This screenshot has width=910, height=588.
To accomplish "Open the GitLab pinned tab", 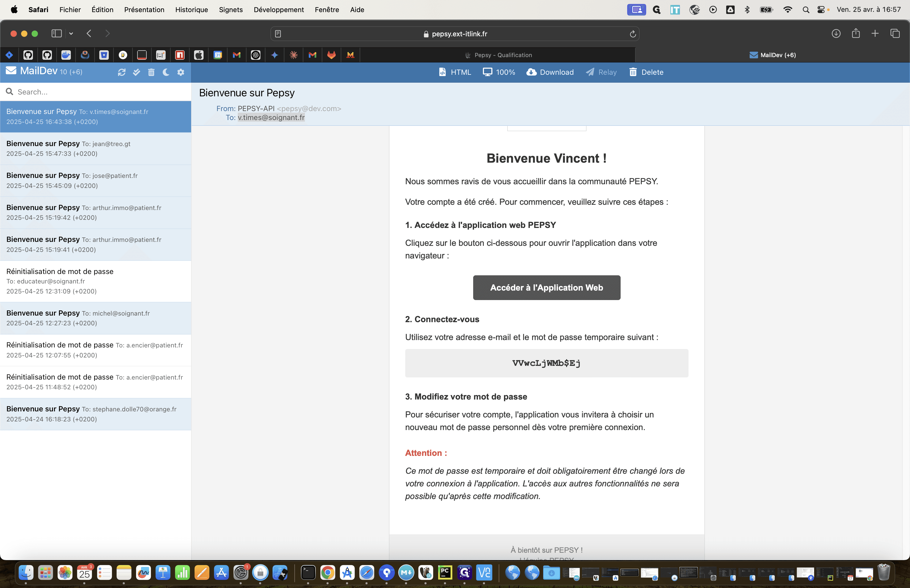I will [332, 55].
